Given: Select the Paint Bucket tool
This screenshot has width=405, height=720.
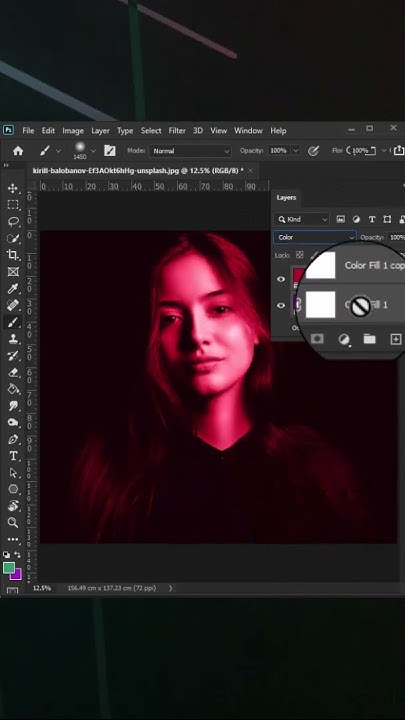Looking at the screenshot, I should pos(13,389).
